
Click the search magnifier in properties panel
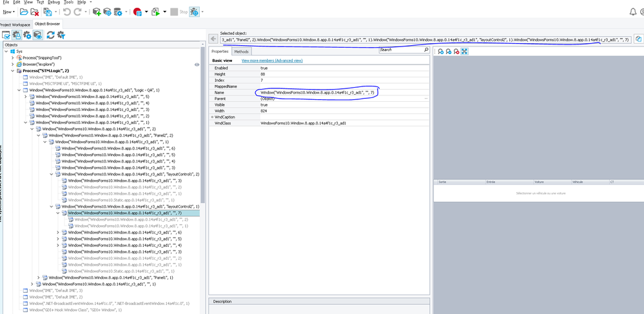(x=425, y=50)
